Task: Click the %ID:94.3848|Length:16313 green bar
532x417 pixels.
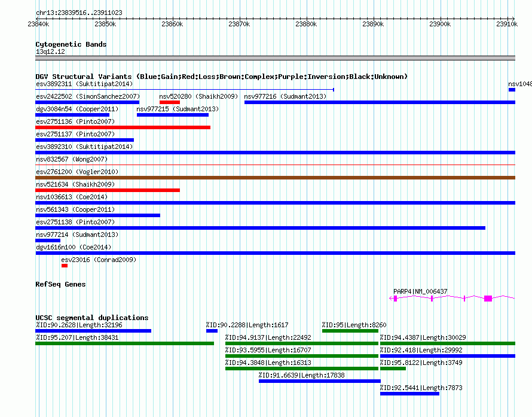Action: (302, 369)
